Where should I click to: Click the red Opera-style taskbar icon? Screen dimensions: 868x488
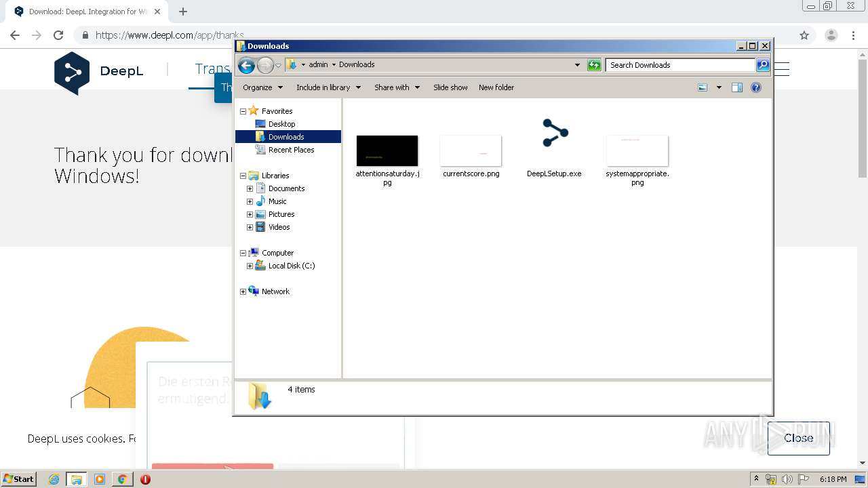[x=145, y=479]
